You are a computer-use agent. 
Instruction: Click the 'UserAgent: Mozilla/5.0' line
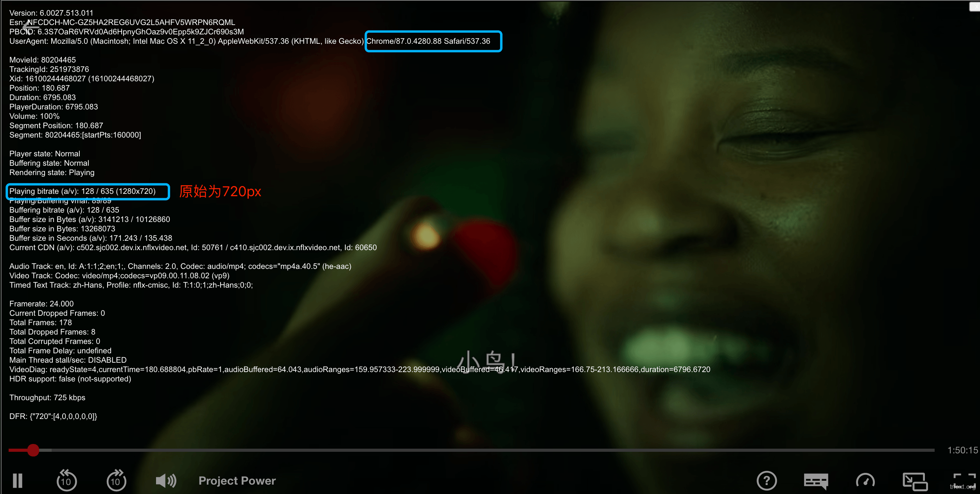(250, 41)
